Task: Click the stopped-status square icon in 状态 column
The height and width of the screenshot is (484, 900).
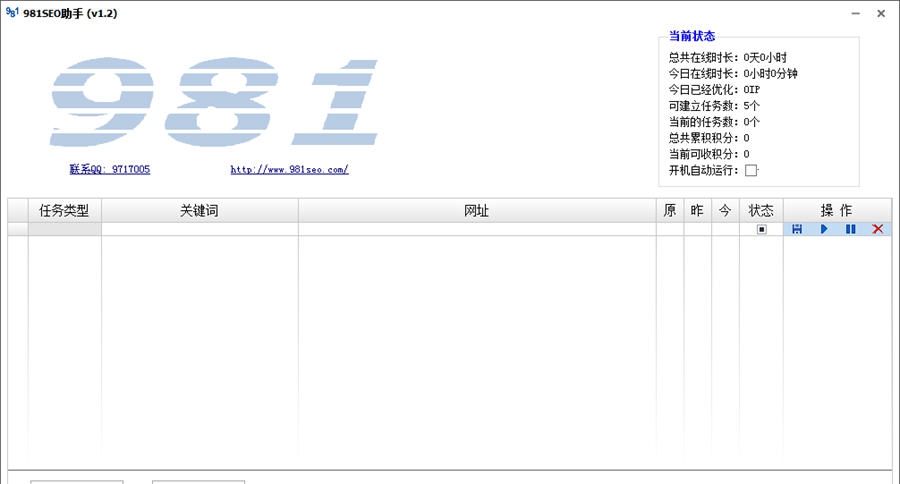Action: 761,229
